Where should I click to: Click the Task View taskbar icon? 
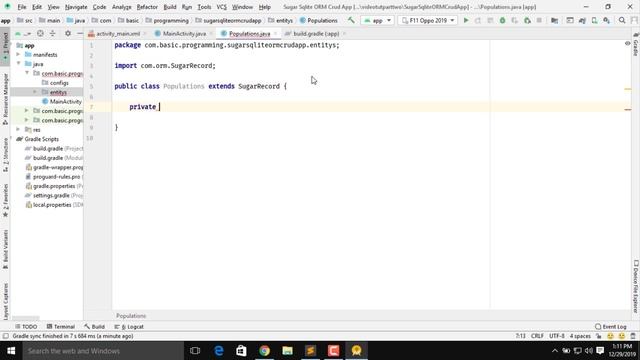(x=195, y=351)
